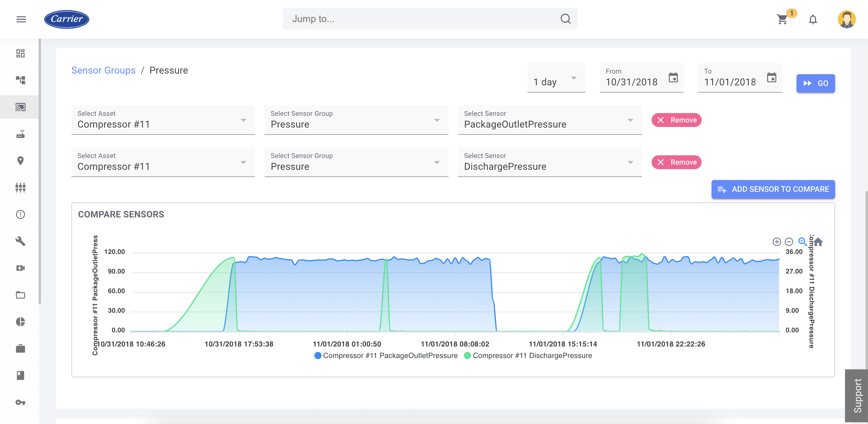This screenshot has width=868, height=424.
Task: Open the wrench maintenance sidebar icon
Action: tap(20, 241)
